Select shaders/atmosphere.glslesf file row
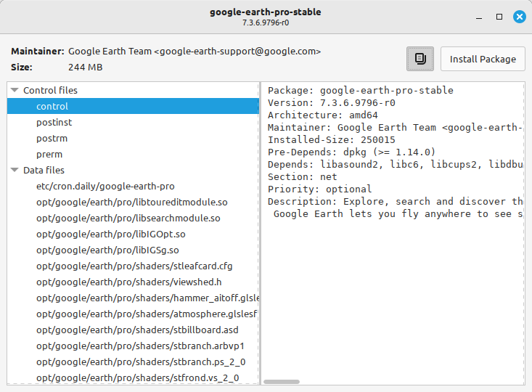The image size is (532, 392). [x=133, y=314]
